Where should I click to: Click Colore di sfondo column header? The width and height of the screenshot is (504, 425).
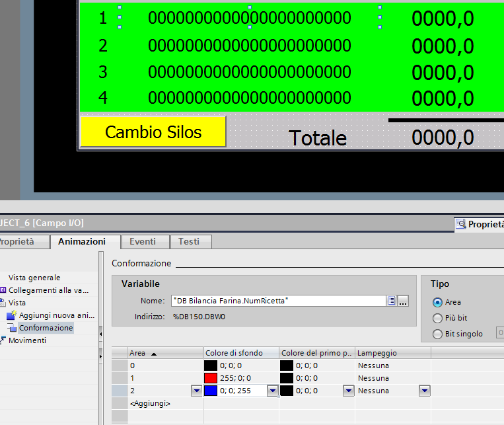(x=241, y=353)
